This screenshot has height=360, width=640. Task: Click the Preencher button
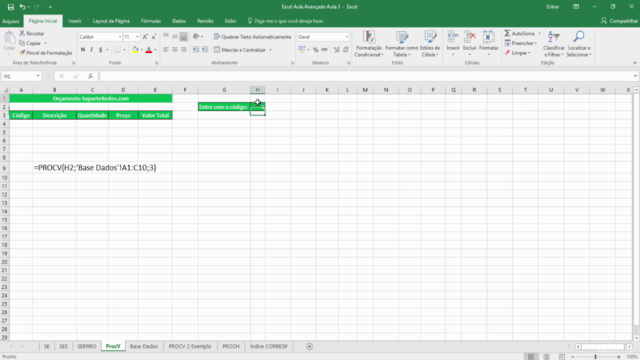click(521, 43)
